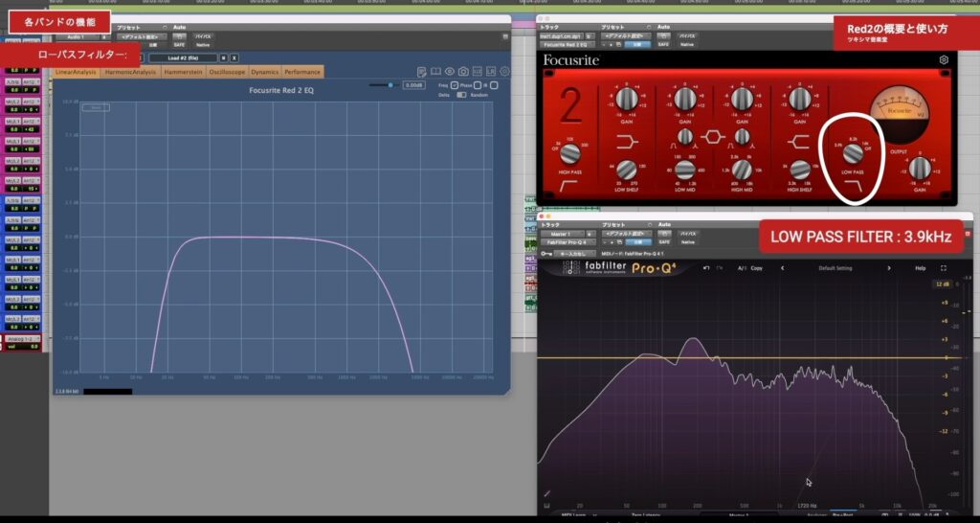Go to next Pro-Q 4 preset arrow
This screenshot has height=523, width=980.
(x=889, y=268)
